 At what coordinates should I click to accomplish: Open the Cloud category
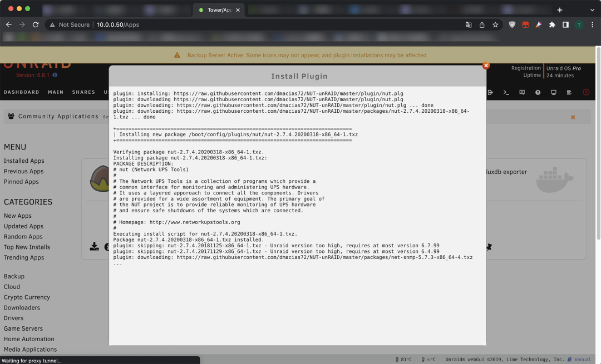click(12, 286)
